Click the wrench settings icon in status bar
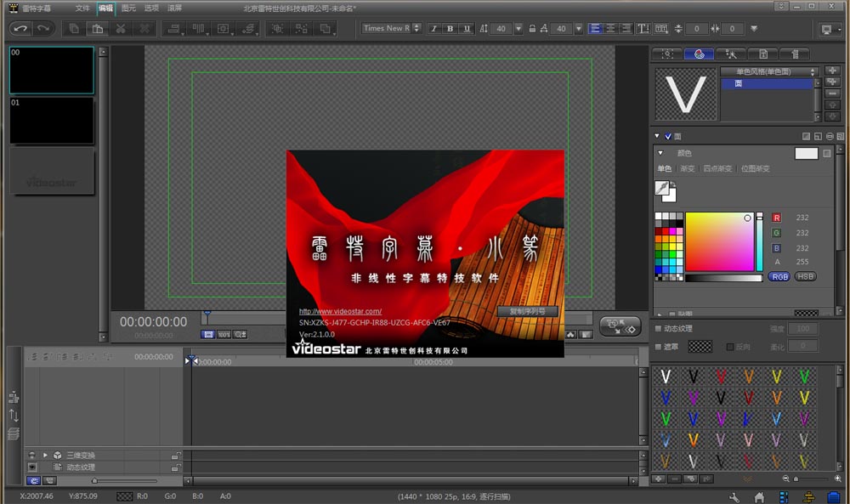The width and height of the screenshot is (850, 504). point(734,497)
